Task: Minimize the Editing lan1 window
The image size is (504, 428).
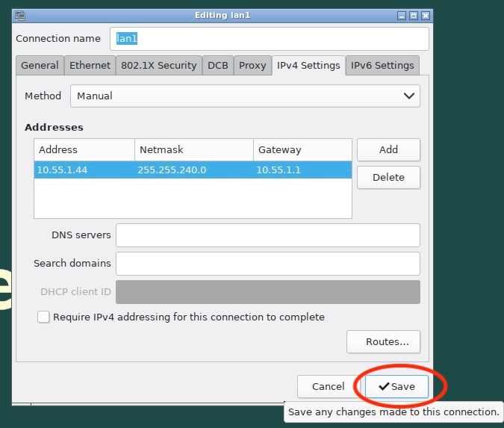Action: coord(402,15)
